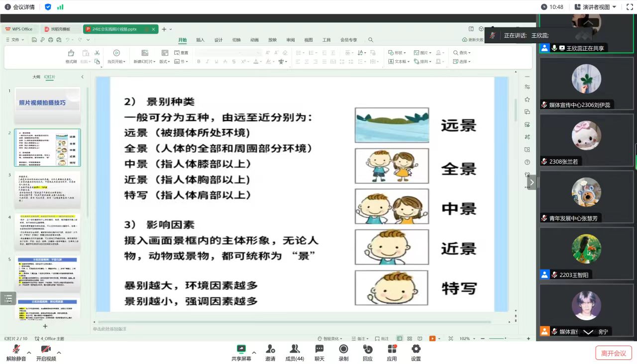637x364 pixels.
Task: Click 查找 find tool
Action: tap(462, 53)
